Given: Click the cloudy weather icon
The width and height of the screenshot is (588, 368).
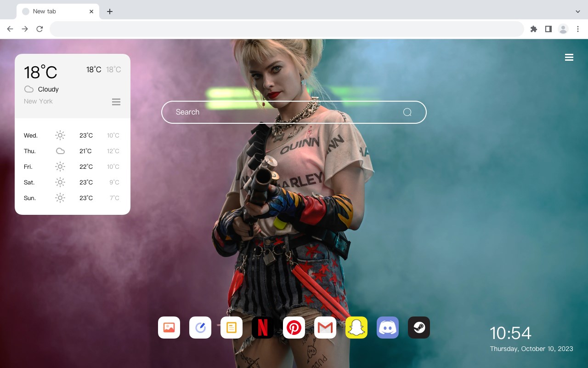Looking at the screenshot, I should [x=29, y=89].
